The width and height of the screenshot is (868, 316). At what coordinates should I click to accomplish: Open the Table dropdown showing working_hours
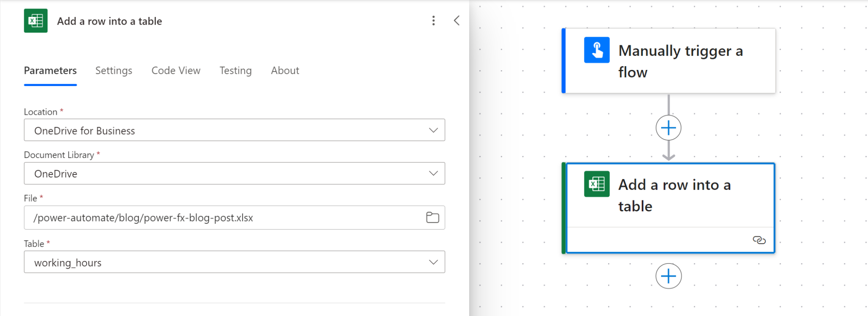pyautogui.click(x=433, y=263)
